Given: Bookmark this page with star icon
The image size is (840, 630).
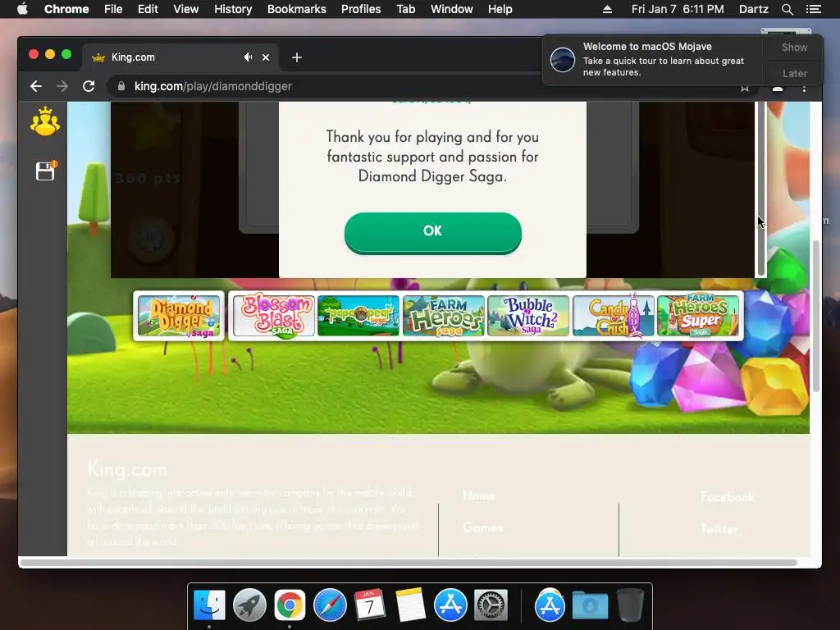Looking at the screenshot, I should (x=745, y=87).
